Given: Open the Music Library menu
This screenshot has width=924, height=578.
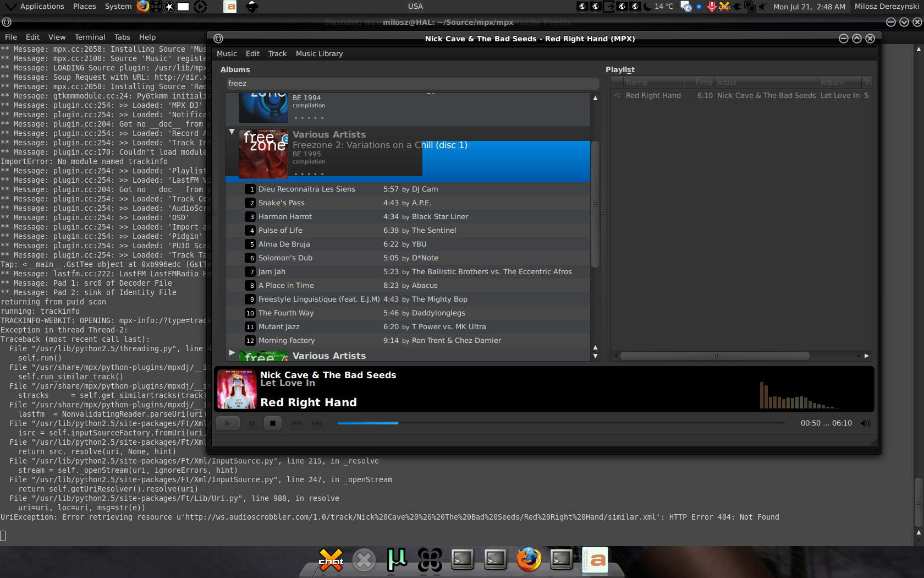Looking at the screenshot, I should click(319, 54).
